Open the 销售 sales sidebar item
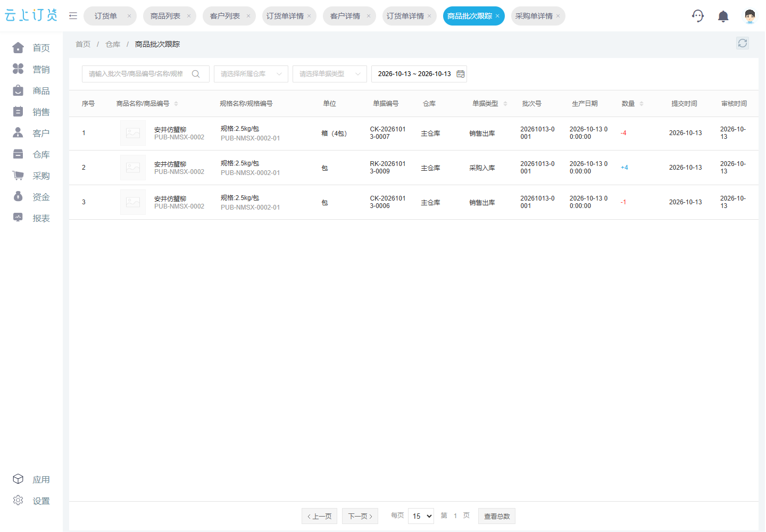Image resolution: width=766 pixels, height=532 pixels. click(31, 112)
